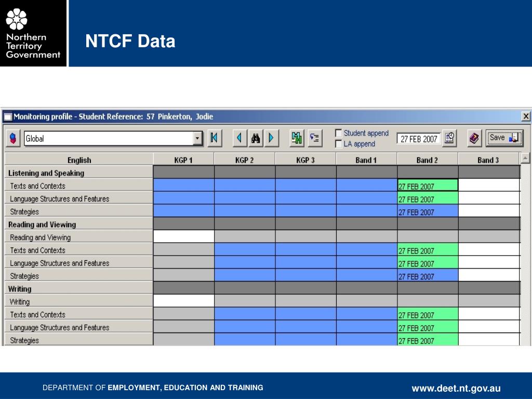Viewport: 532px width, 399px height.
Task: Select Strategies row under Listening and Speaking
Action: click(79, 211)
